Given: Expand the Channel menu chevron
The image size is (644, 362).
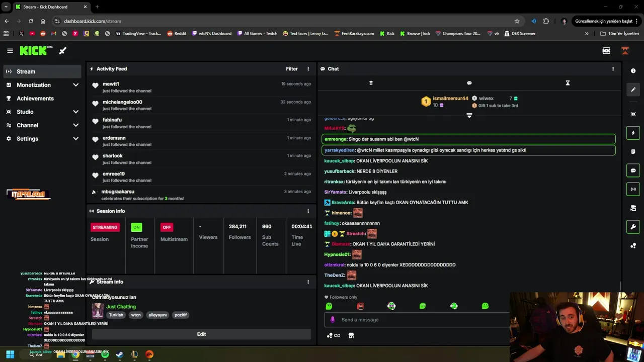Looking at the screenshot, I should 75,125.
